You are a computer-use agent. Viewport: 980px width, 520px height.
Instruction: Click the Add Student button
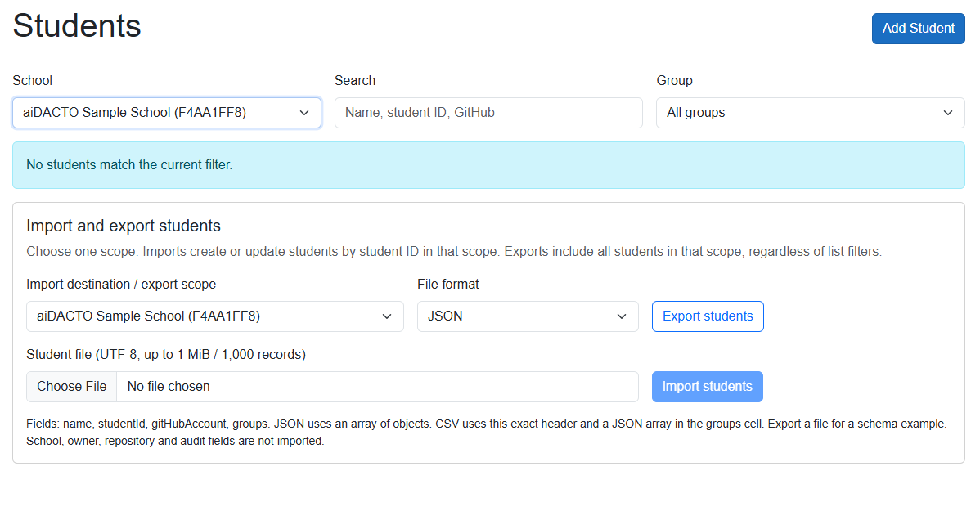(x=918, y=28)
